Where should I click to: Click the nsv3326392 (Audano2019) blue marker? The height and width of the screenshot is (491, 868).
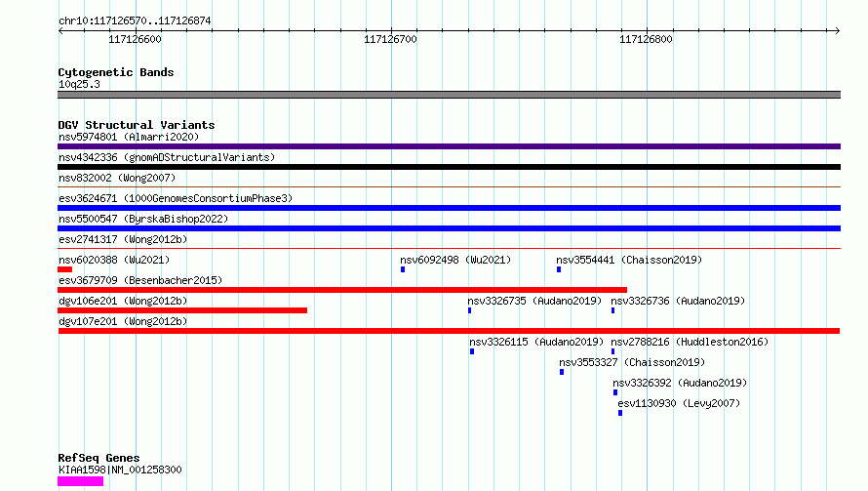[x=615, y=392]
